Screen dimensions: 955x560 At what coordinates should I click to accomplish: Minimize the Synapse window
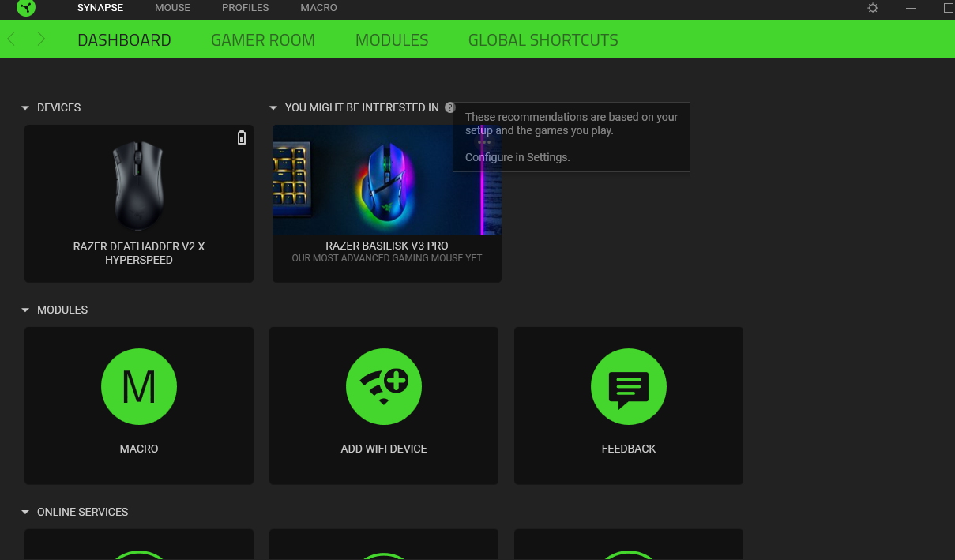point(911,8)
